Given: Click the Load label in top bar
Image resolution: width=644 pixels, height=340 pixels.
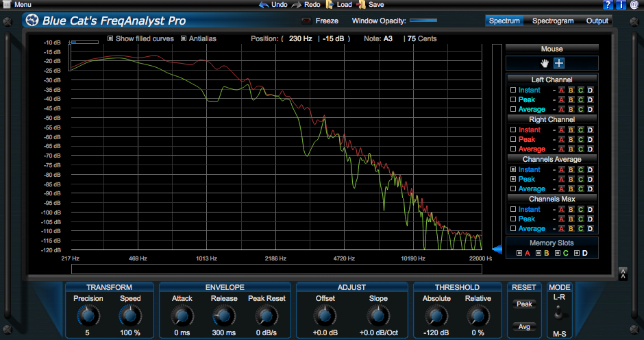Looking at the screenshot, I should (x=344, y=5).
